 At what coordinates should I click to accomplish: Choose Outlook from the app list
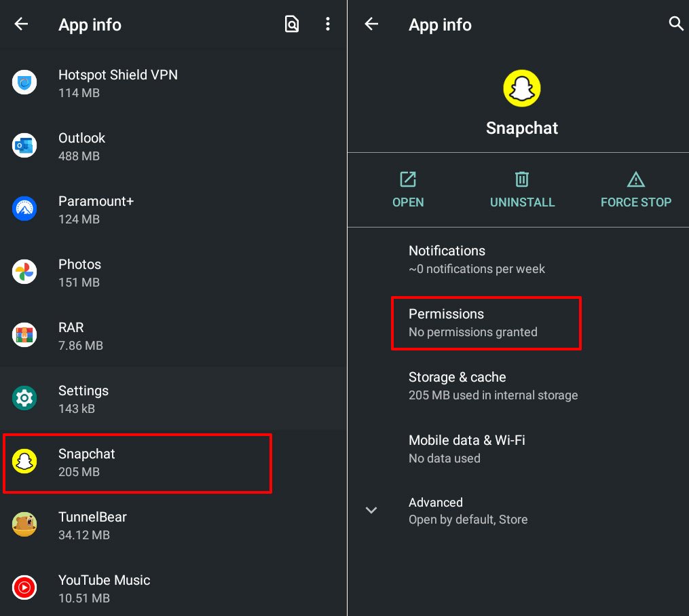click(x=81, y=146)
